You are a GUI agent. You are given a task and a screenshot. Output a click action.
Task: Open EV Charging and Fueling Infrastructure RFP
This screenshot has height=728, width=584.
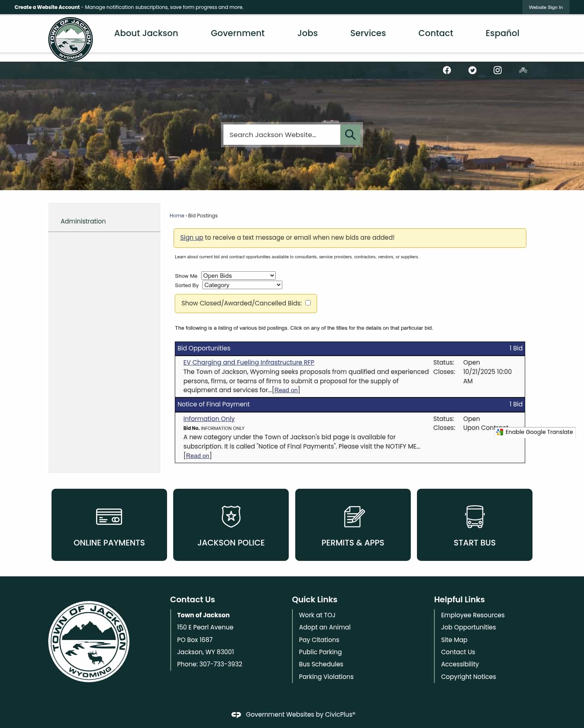point(249,363)
